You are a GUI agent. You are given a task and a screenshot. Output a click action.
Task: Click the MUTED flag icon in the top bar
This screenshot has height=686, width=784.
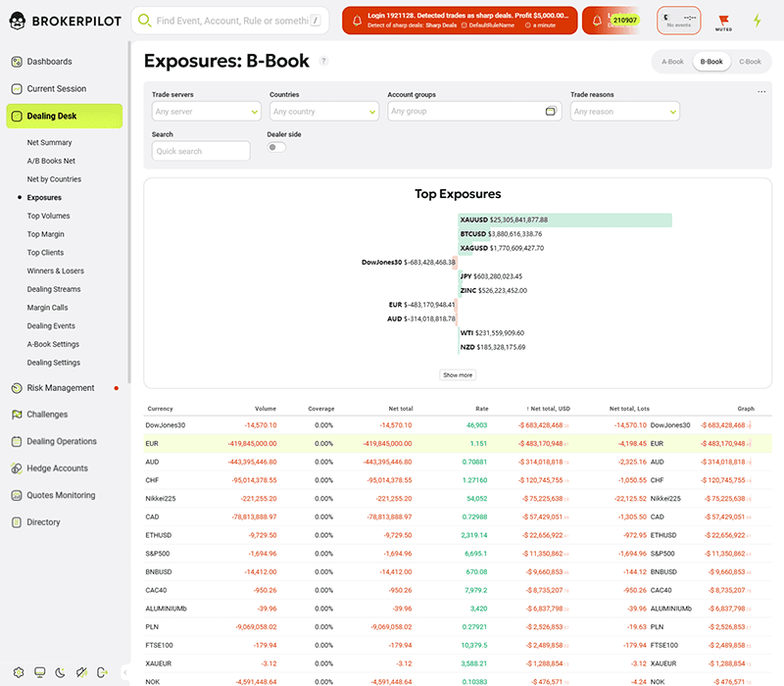click(x=724, y=20)
